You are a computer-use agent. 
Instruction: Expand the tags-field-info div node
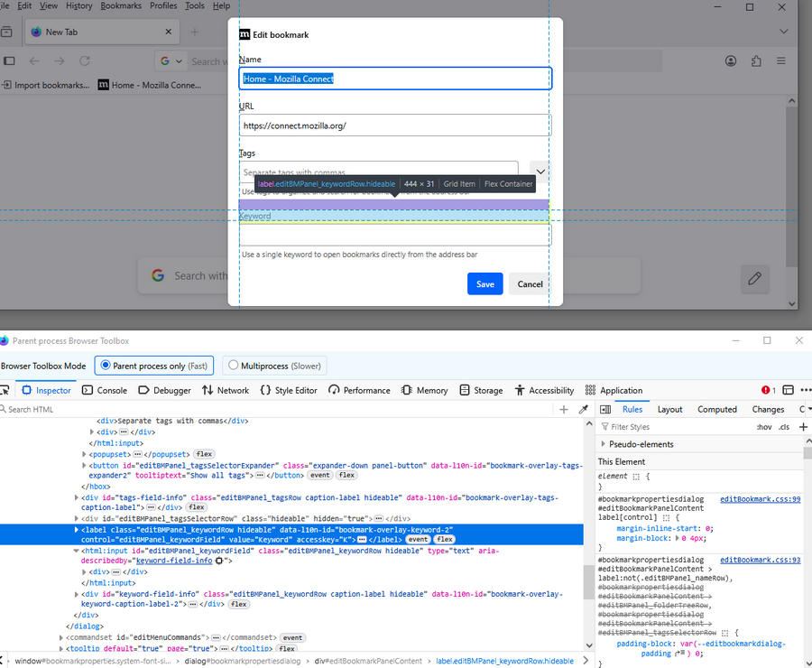[77, 497]
